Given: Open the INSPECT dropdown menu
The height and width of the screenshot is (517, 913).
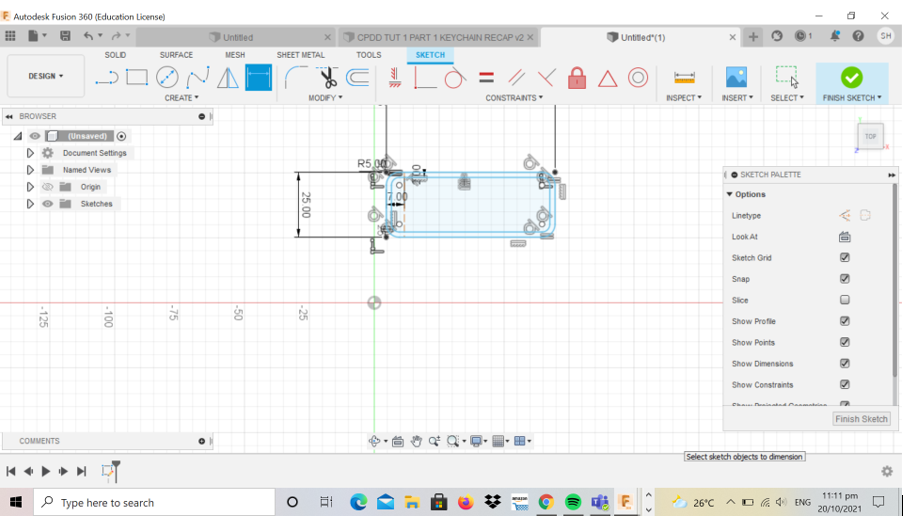Looking at the screenshot, I should [684, 98].
